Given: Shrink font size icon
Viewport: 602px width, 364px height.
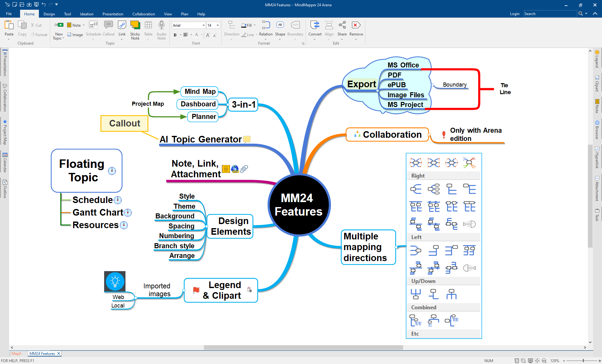Looking at the screenshot, I should pos(215,35).
